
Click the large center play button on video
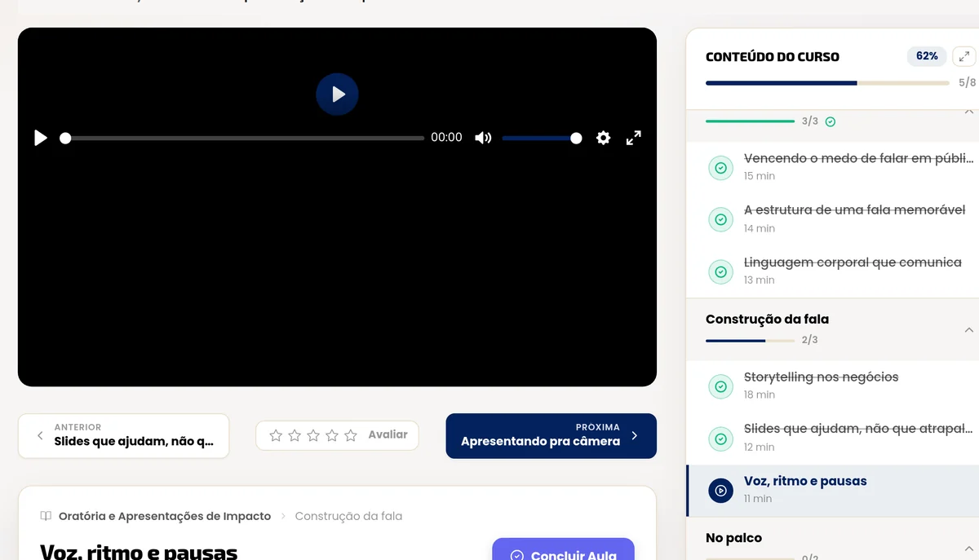pos(337,95)
